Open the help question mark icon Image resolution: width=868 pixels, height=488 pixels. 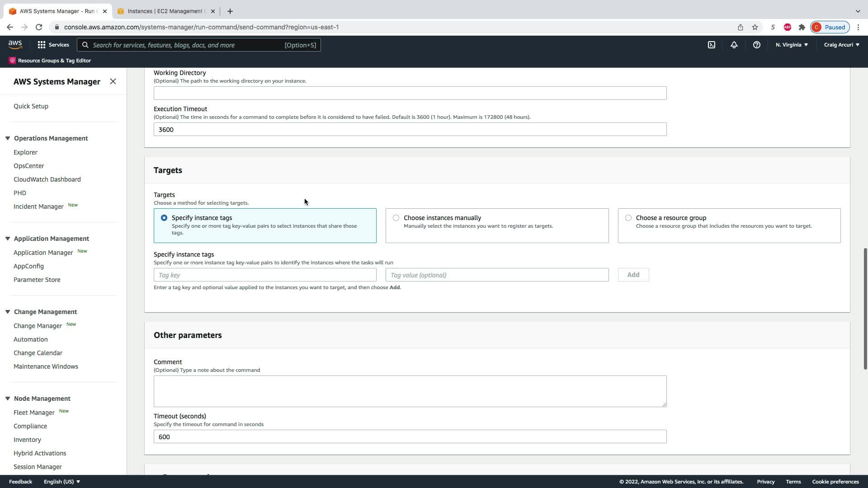(756, 45)
